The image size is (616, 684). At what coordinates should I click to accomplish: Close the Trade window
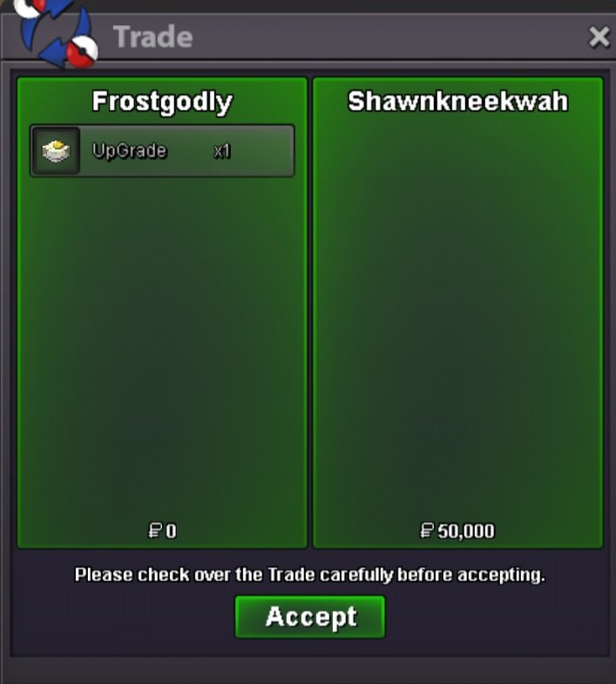click(x=599, y=37)
